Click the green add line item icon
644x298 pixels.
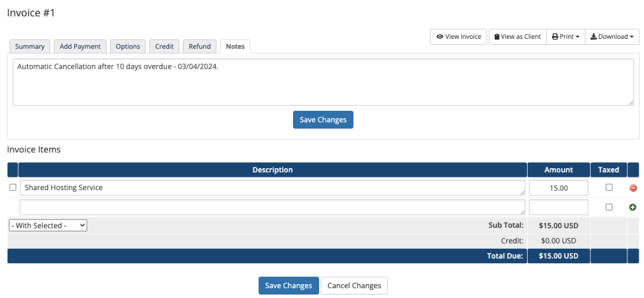point(633,207)
